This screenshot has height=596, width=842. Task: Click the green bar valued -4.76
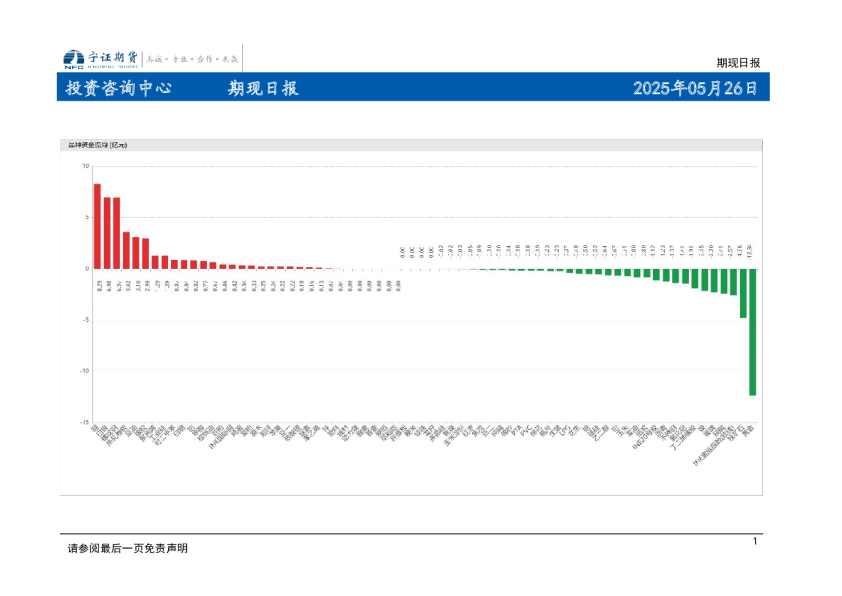click(743, 293)
